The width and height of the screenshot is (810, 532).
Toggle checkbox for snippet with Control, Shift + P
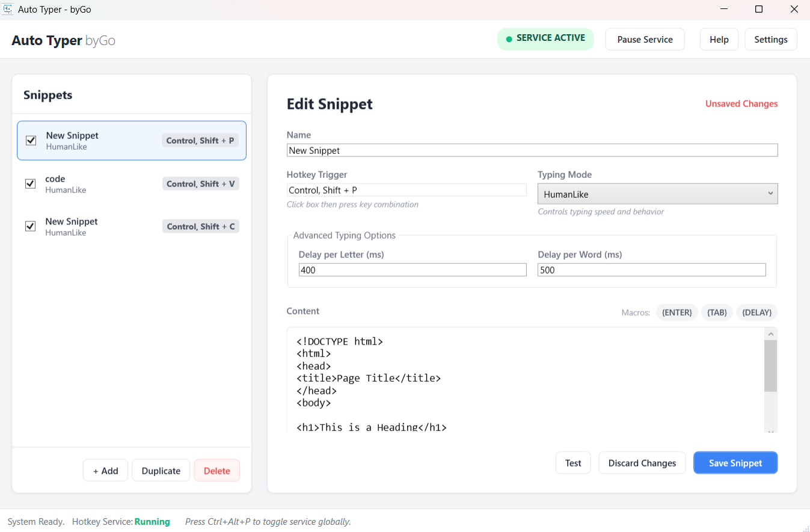click(x=31, y=141)
